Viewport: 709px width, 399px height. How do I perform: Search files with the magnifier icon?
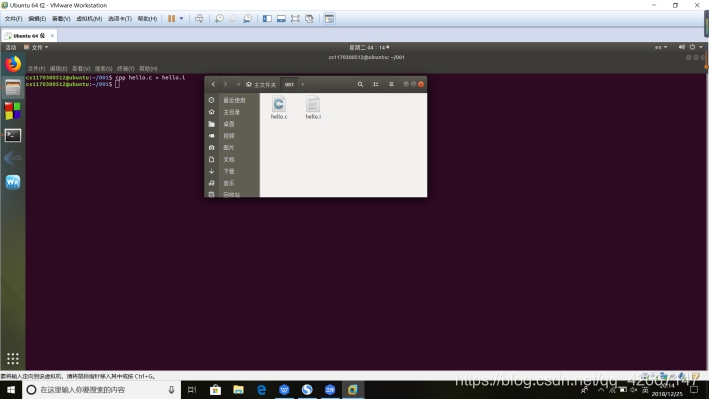(360, 84)
